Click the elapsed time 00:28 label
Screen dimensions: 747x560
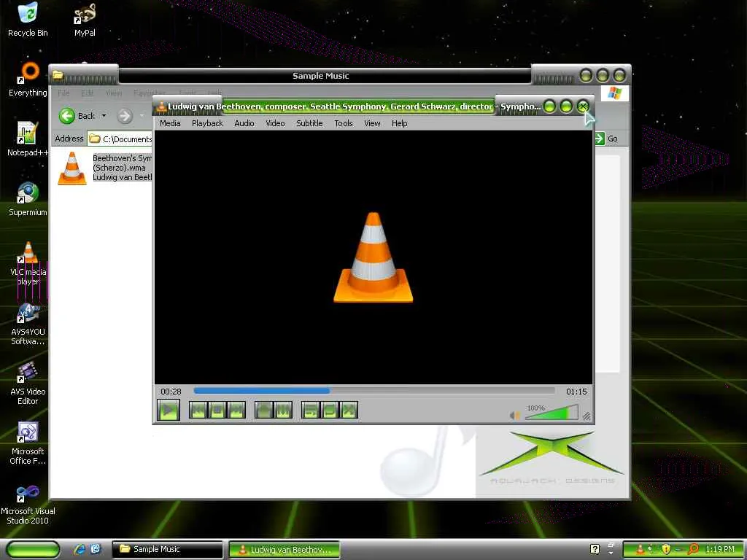pyautogui.click(x=171, y=392)
